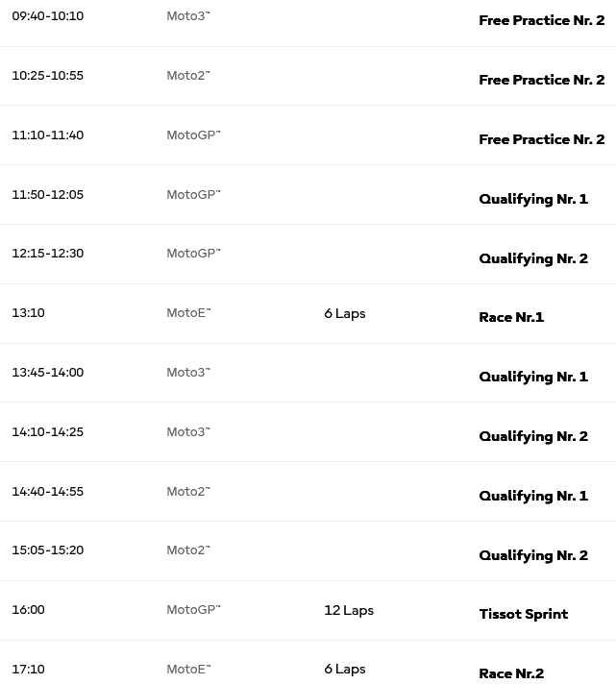
Task: Select MotoGP Qualifying Nr. 2 at 12:15
Action: 533,258
